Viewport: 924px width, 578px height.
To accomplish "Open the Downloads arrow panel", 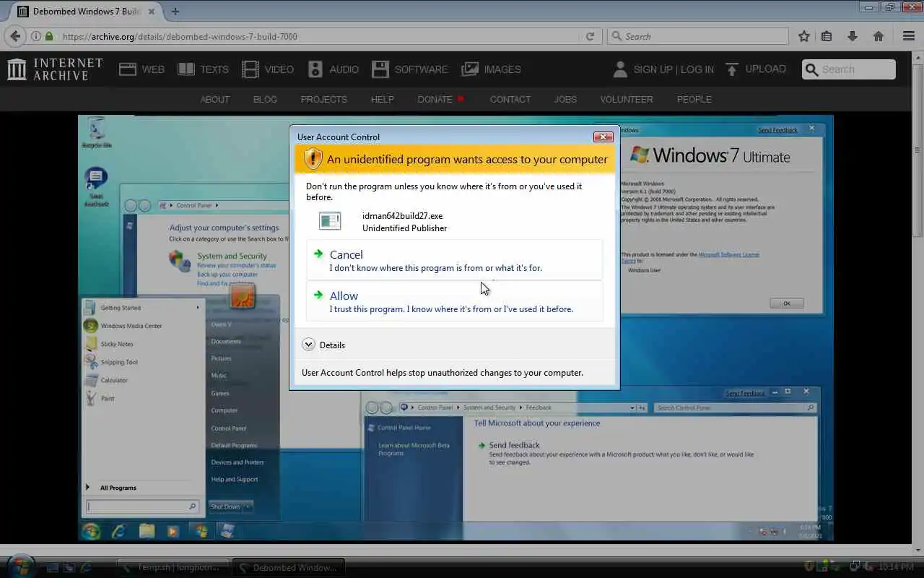I will click(x=852, y=36).
